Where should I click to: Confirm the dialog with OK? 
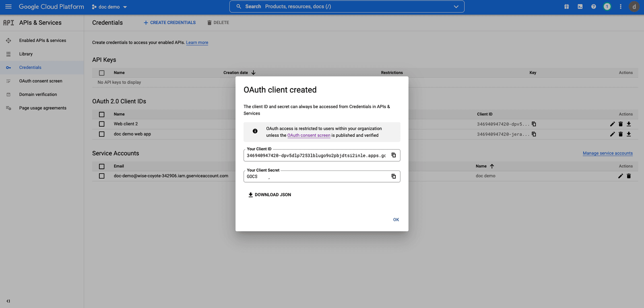[x=396, y=220]
